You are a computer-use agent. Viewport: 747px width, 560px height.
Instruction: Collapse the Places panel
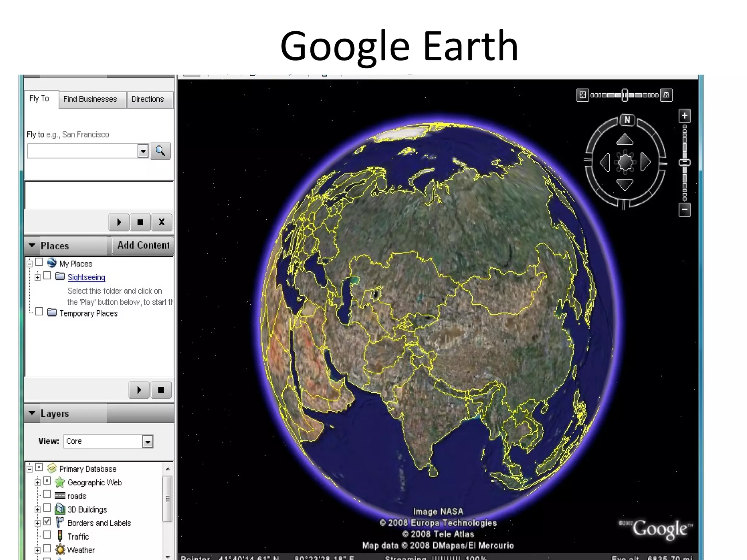[32, 245]
